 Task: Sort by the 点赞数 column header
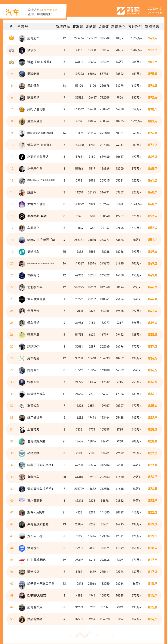103,26
